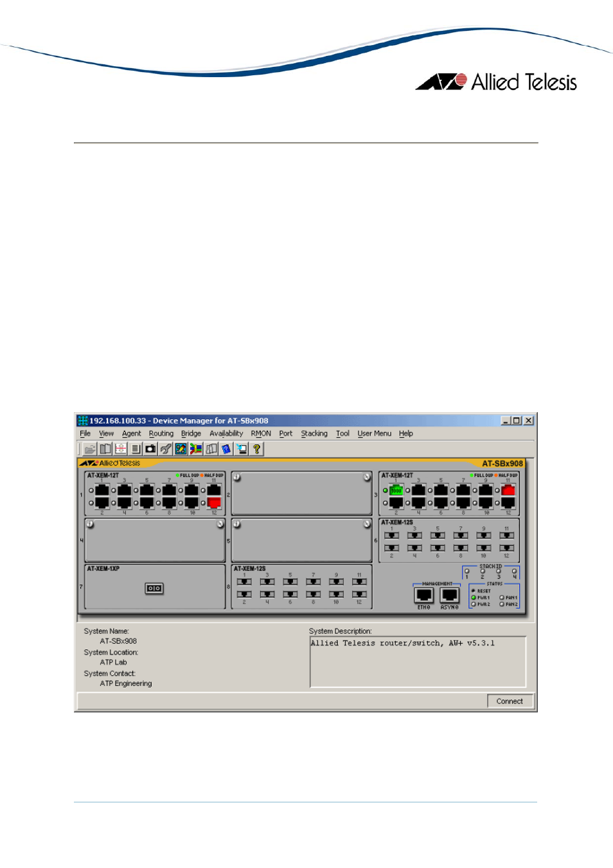
Task: Open the Routing menu
Action: [161, 433]
